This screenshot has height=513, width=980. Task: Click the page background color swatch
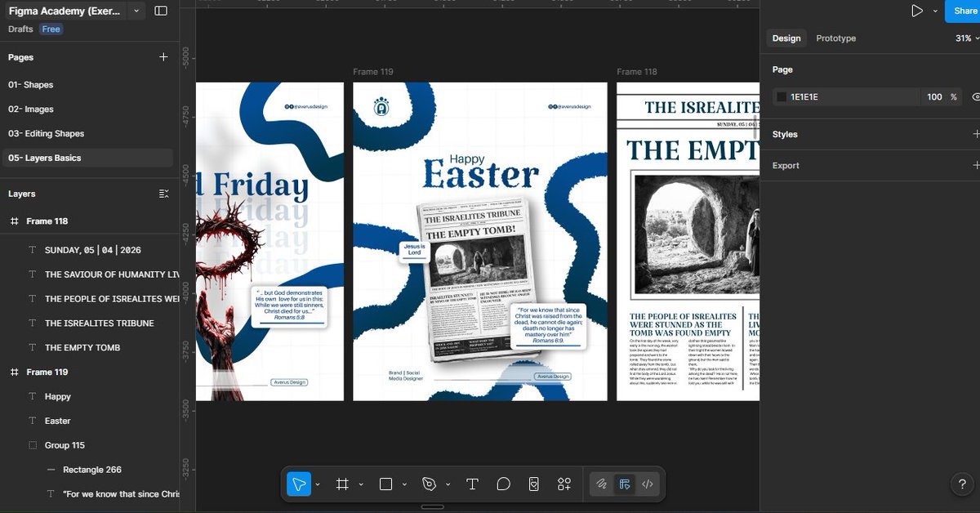click(x=782, y=97)
